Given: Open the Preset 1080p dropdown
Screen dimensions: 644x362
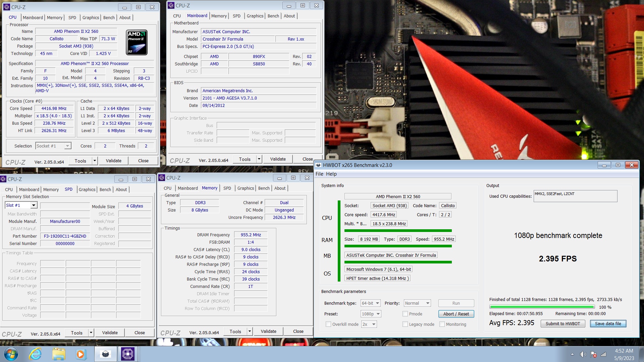Looking at the screenshot, I should tap(371, 314).
